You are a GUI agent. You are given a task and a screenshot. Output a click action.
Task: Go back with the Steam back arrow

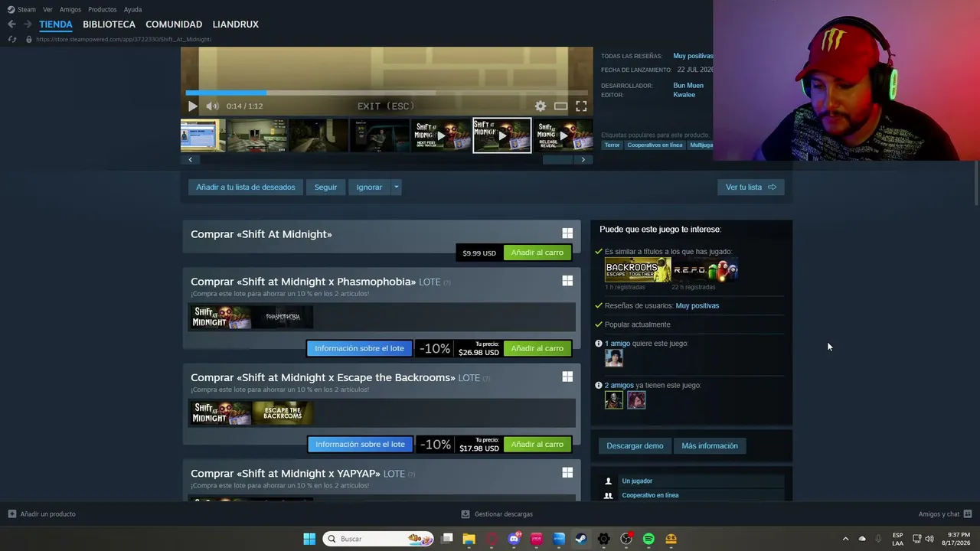[x=11, y=24]
